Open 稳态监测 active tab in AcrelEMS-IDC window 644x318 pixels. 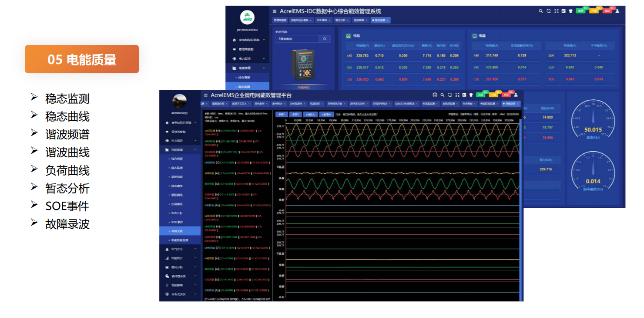[x=381, y=20]
